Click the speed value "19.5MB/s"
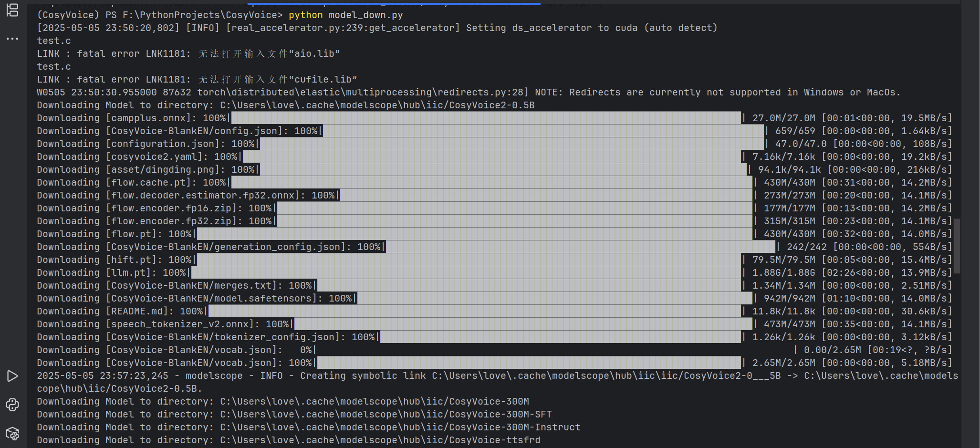Viewport: 980px width, 448px height. (924, 118)
